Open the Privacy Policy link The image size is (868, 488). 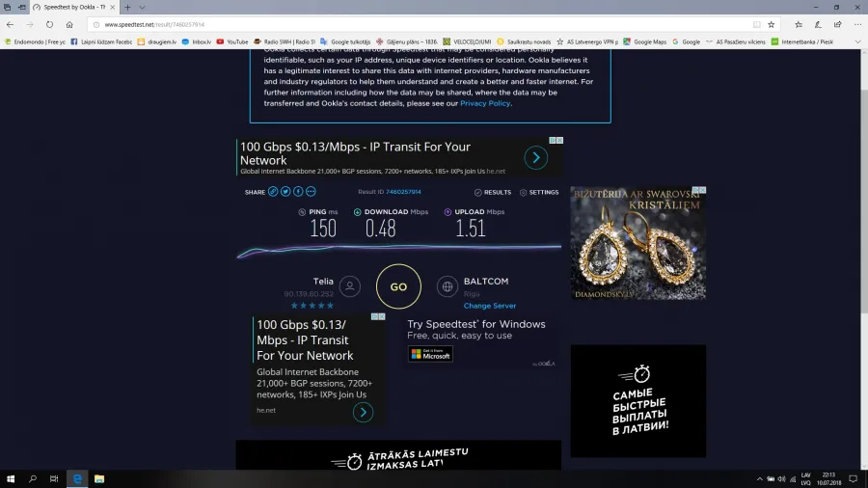(x=485, y=103)
